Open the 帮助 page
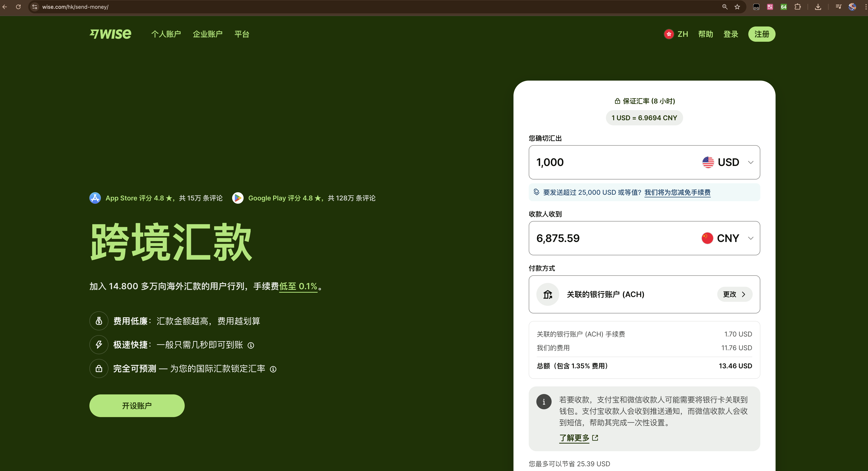The image size is (868, 471). pos(706,34)
